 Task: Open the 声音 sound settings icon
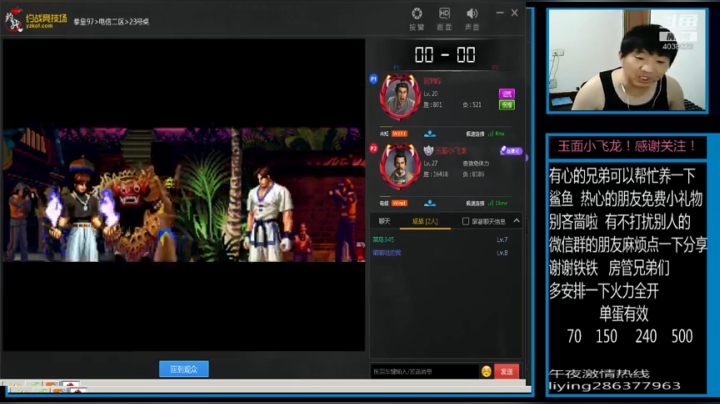click(472, 19)
